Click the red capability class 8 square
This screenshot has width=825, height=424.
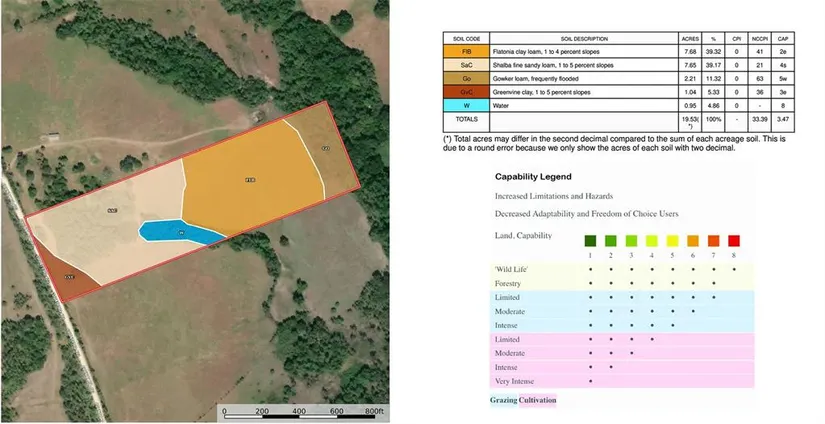[734, 241]
